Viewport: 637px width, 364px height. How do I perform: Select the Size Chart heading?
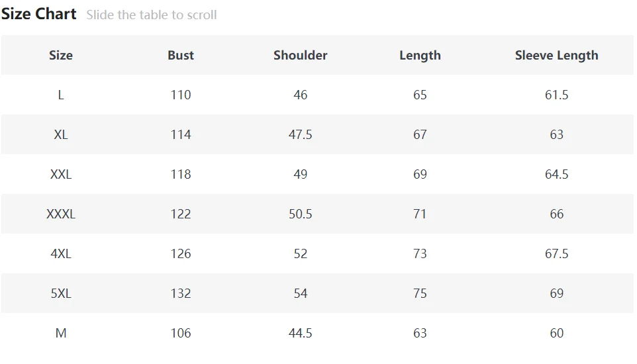[39, 14]
